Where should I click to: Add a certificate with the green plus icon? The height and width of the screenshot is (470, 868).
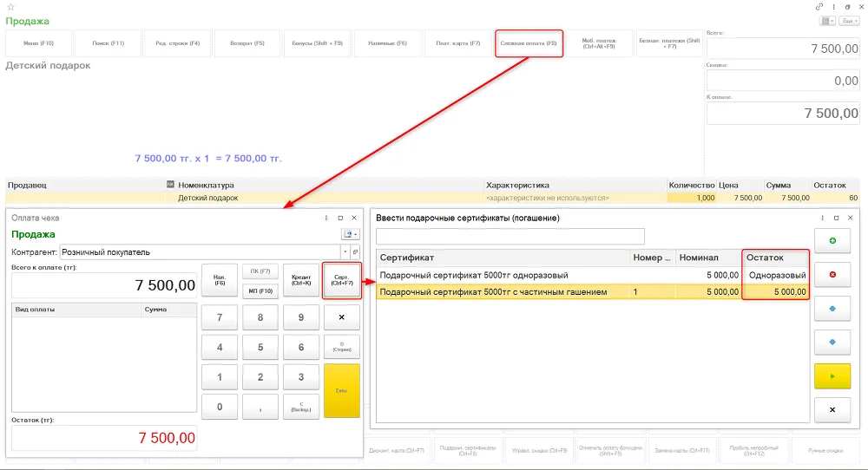[x=832, y=240]
